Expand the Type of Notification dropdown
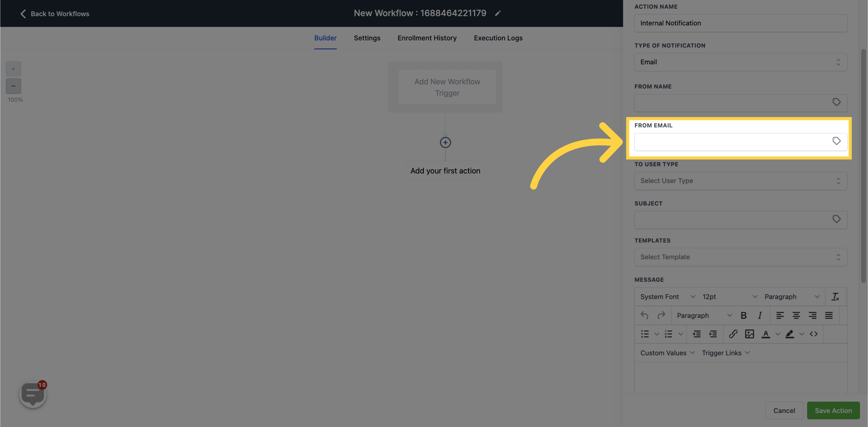The width and height of the screenshot is (868, 427). [x=741, y=61]
